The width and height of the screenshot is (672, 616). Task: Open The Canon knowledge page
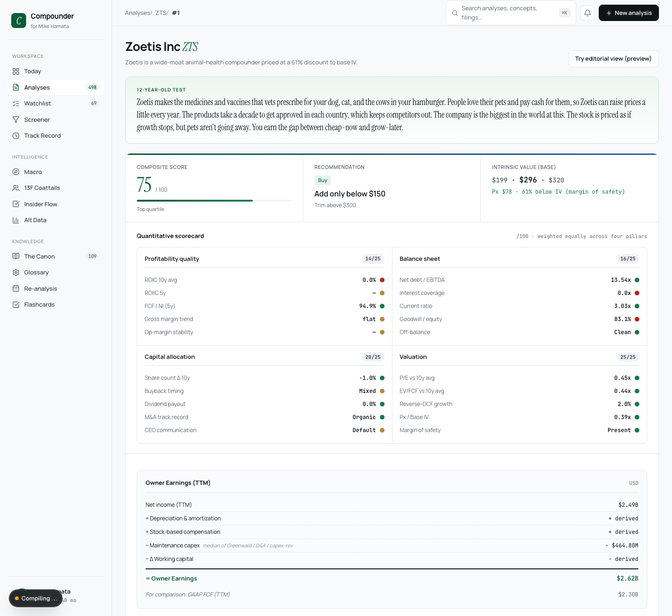click(56, 256)
